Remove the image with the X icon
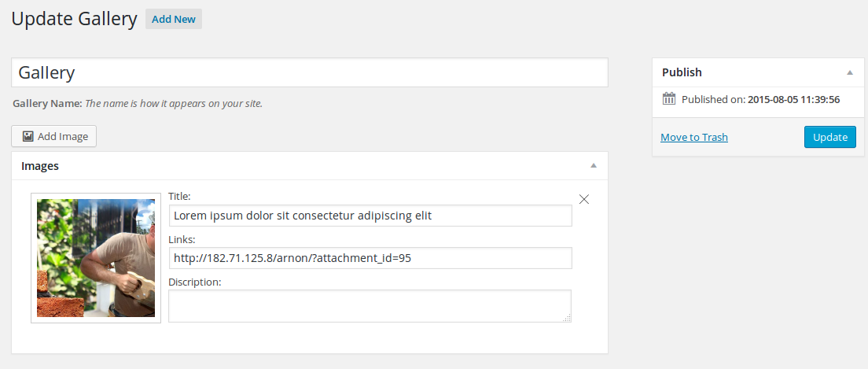Viewport: 868px width, 369px height. (x=583, y=200)
